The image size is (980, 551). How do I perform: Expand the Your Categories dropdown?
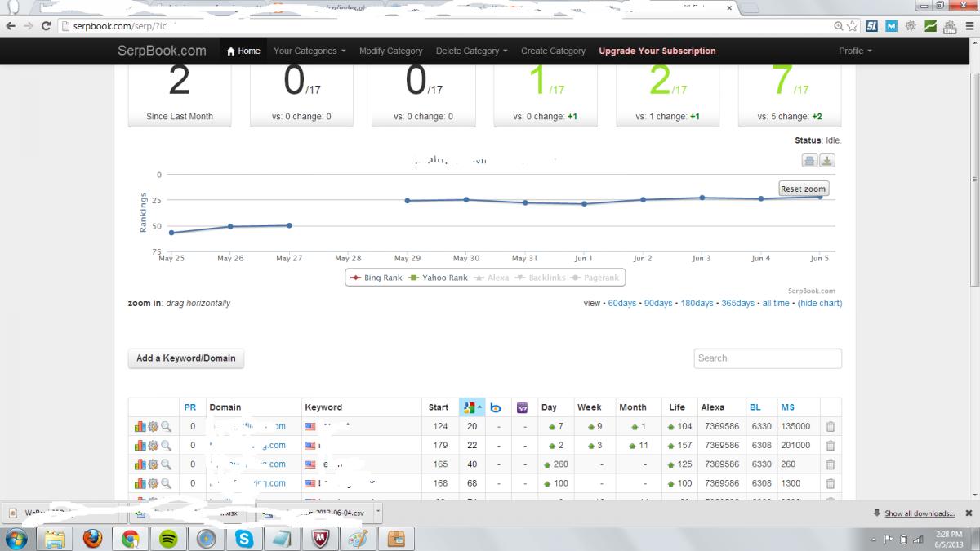click(x=310, y=51)
